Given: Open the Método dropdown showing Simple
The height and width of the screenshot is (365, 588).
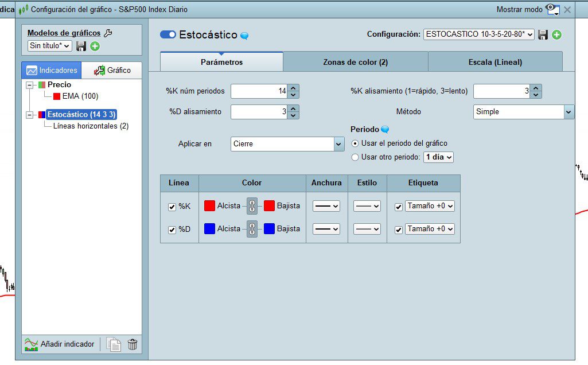Looking at the screenshot, I should [x=524, y=112].
